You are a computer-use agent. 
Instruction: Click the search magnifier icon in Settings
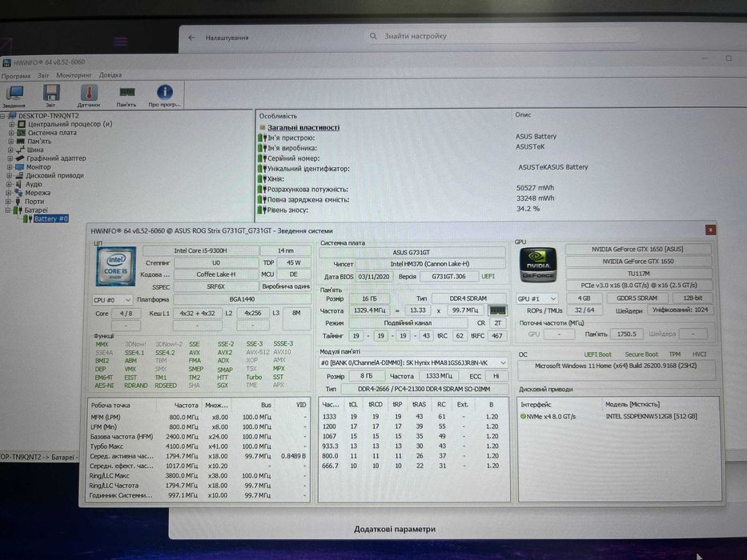pyautogui.click(x=373, y=36)
